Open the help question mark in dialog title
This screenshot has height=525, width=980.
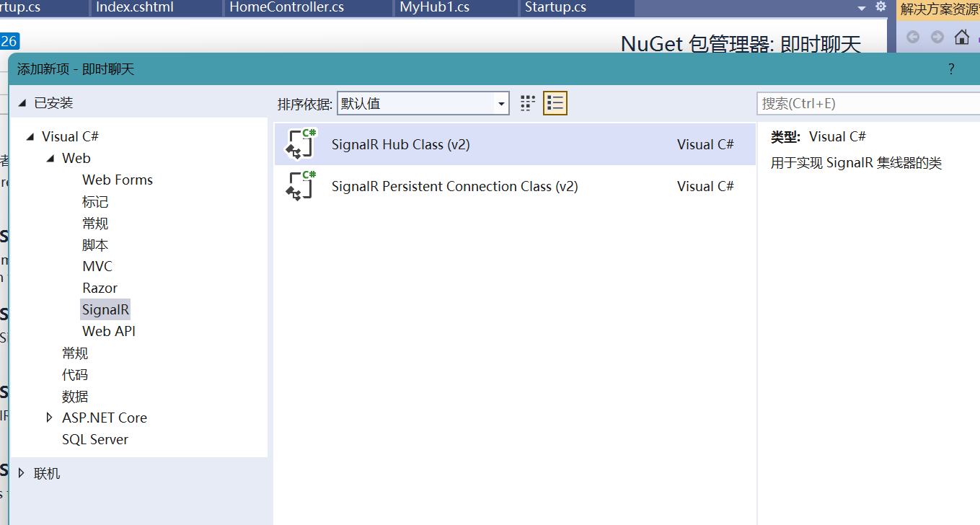click(951, 69)
